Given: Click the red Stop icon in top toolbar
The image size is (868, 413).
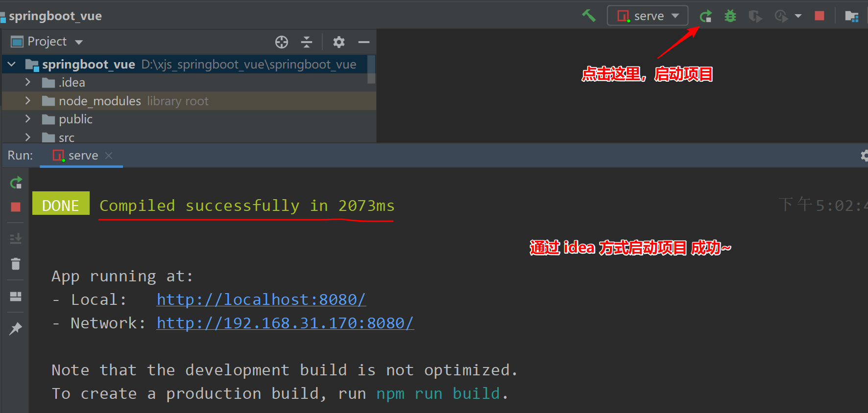Looking at the screenshot, I should click(x=820, y=16).
